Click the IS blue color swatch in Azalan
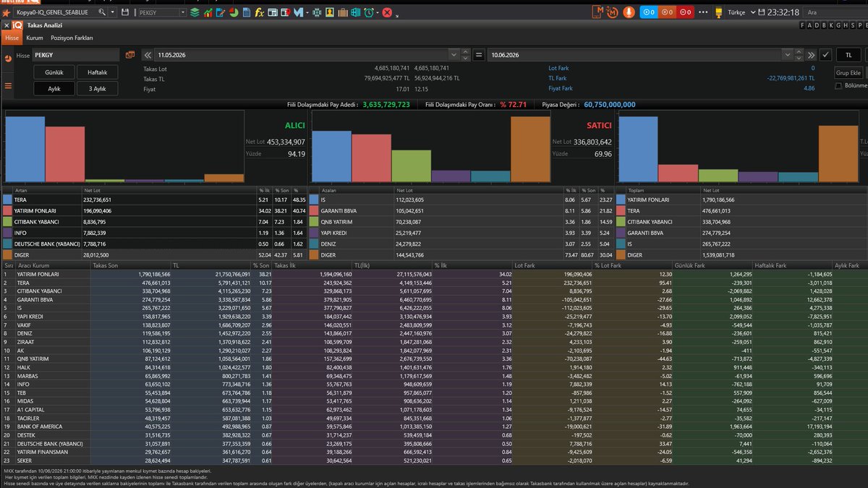This screenshot has width=868, height=488. pyautogui.click(x=315, y=199)
